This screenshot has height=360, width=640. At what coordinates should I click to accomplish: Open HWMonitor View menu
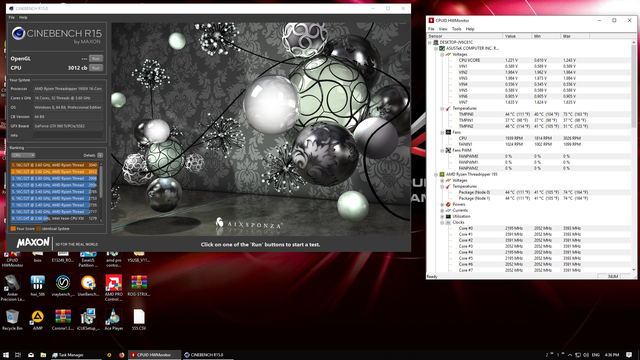443,29
